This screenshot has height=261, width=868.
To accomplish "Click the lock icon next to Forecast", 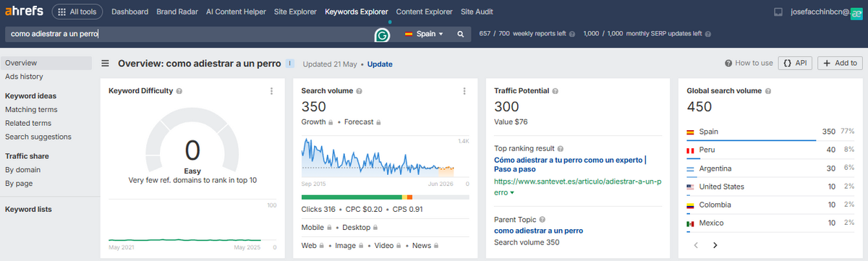I will tap(378, 122).
